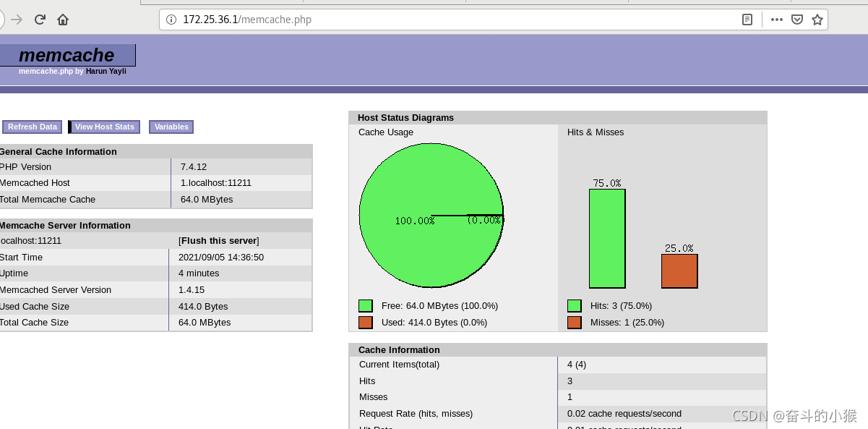
Task: Click the Total Cache Size 64.0 MBytes value
Action: 205,323
